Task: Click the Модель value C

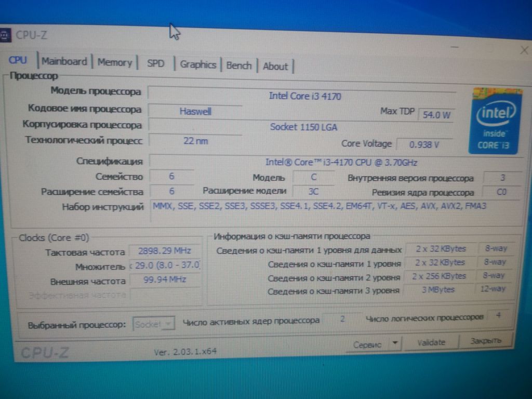Action: click(313, 177)
